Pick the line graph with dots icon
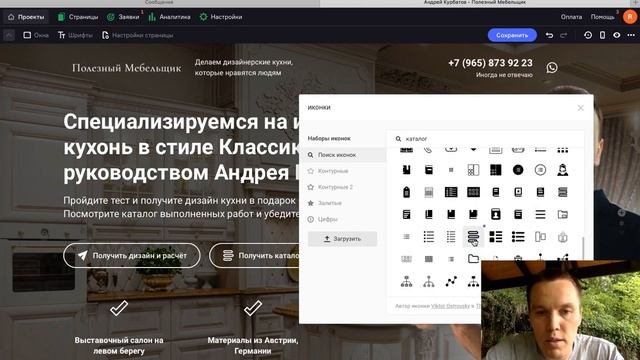The width and height of the screenshot is (640, 360). pos(451,281)
